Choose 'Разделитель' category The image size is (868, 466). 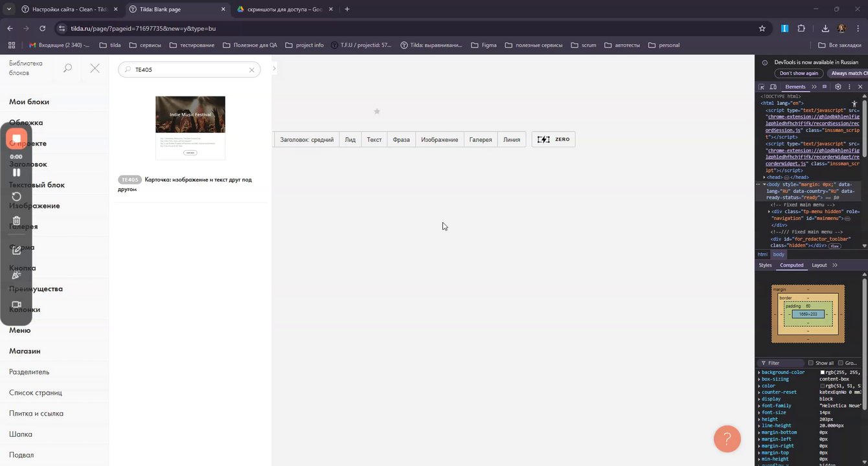(x=29, y=372)
